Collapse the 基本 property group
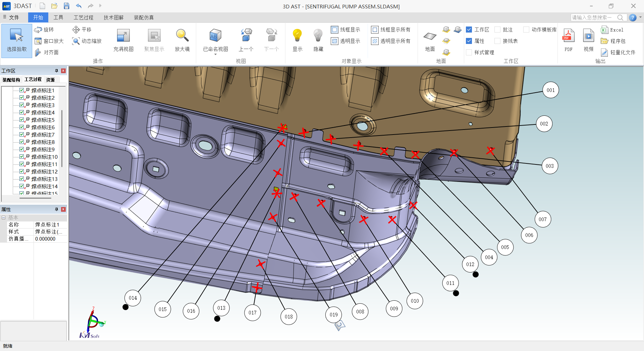The image size is (644, 351). [4, 217]
